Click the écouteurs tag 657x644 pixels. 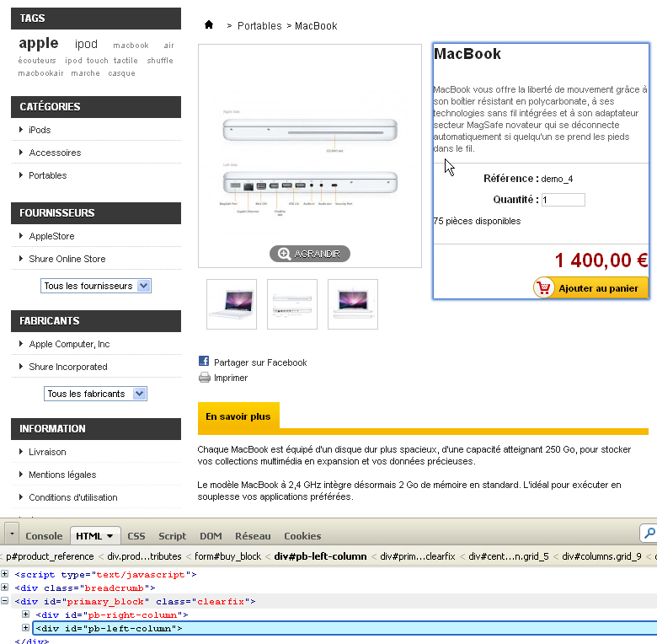coord(37,61)
